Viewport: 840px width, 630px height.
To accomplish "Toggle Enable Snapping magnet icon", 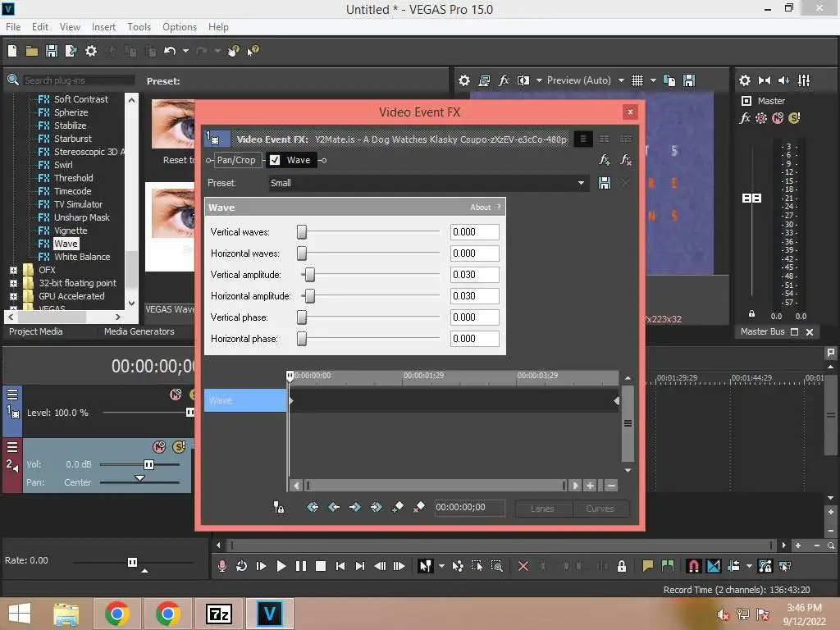I will click(694, 566).
